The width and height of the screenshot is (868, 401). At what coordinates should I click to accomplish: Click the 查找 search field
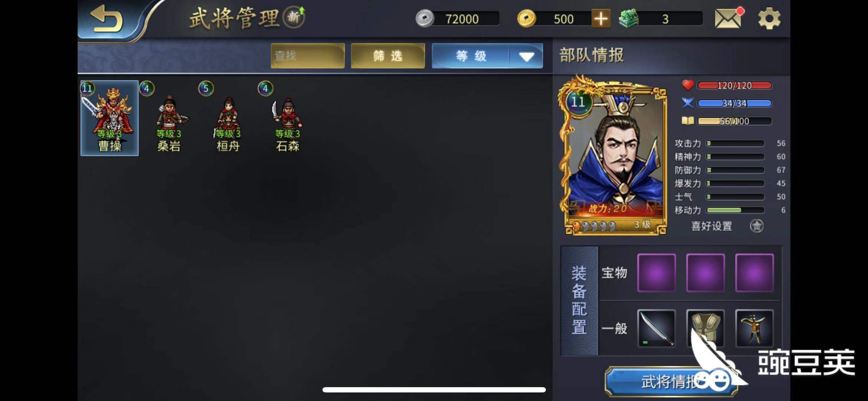308,56
